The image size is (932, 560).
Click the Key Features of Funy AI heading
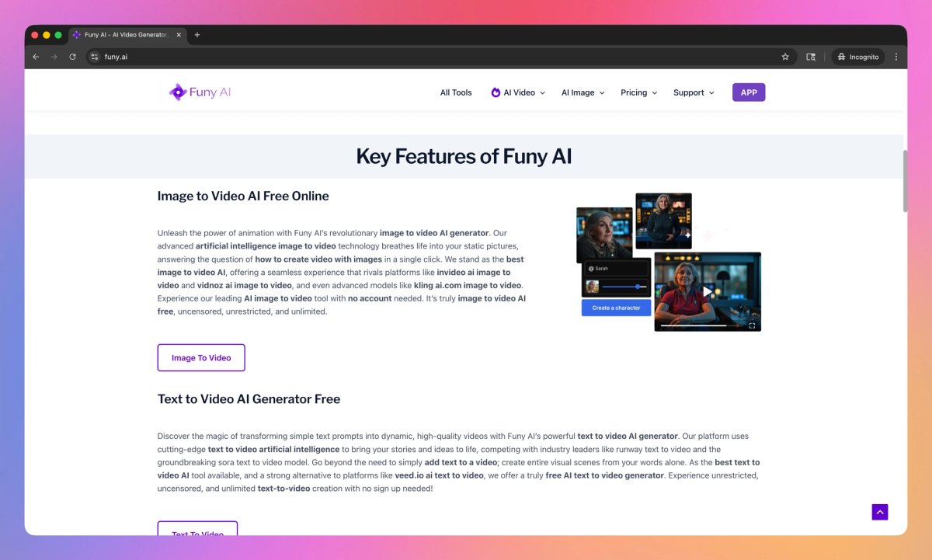(464, 156)
